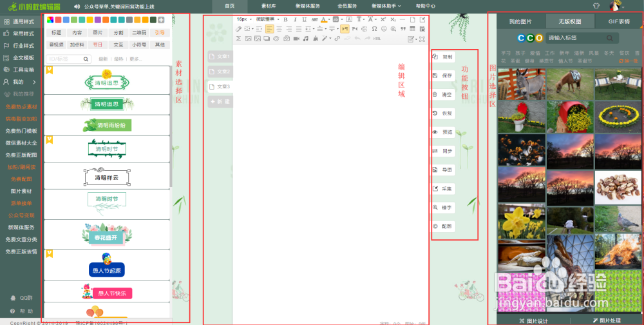This screenshot has width=644, height=325.
Task: Switch to GIF表情 tab
Action: [620, 22]
